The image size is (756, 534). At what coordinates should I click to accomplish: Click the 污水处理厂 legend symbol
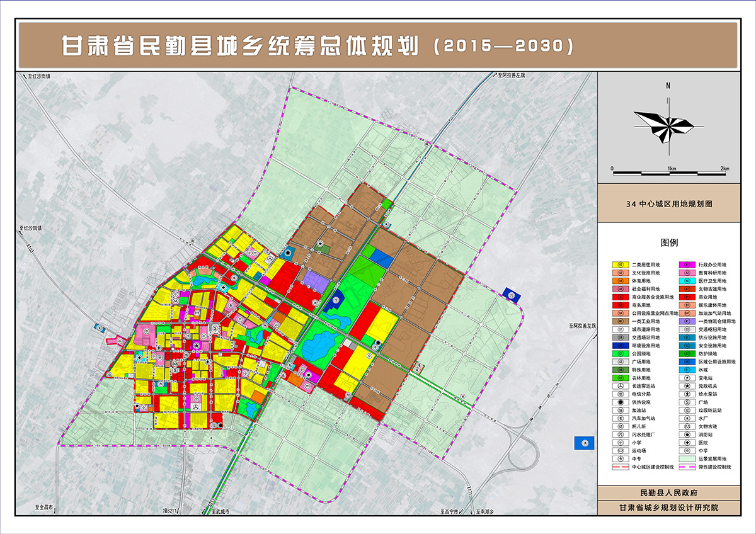(x=621, y=435)
